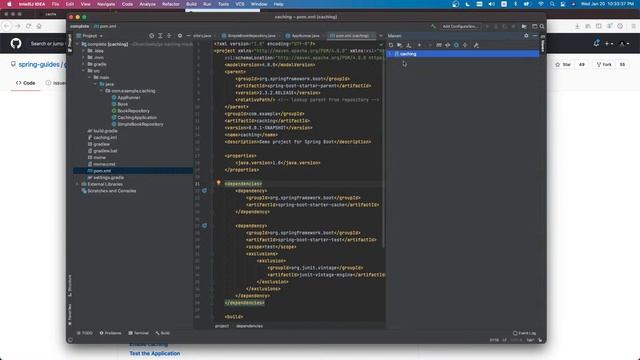The image size is (640, 360).
Task: Open TODO tool window tab
Action: coord(84,333)
